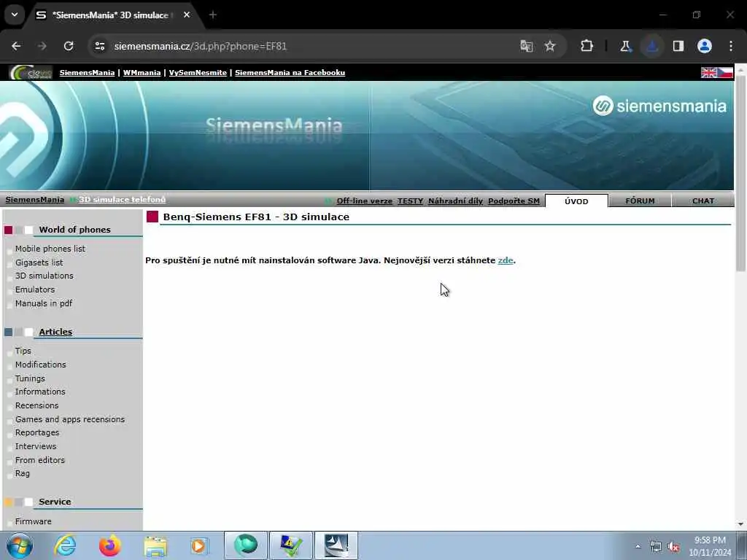747x560 pixels.
Task: Open Recensions in sidebar
Action: click(x=36, y=405)
